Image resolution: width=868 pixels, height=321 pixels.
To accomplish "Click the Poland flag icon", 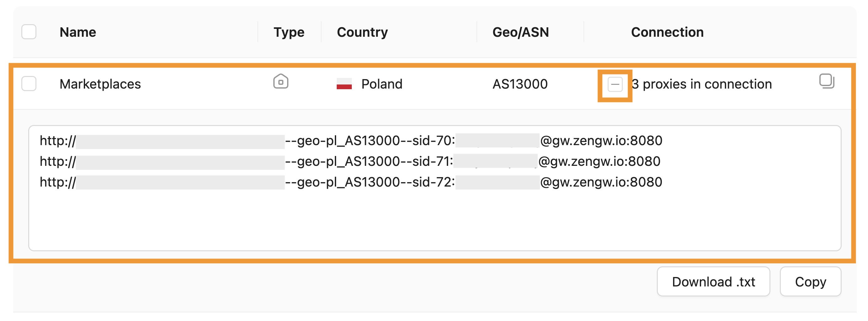I will point(344,84).
